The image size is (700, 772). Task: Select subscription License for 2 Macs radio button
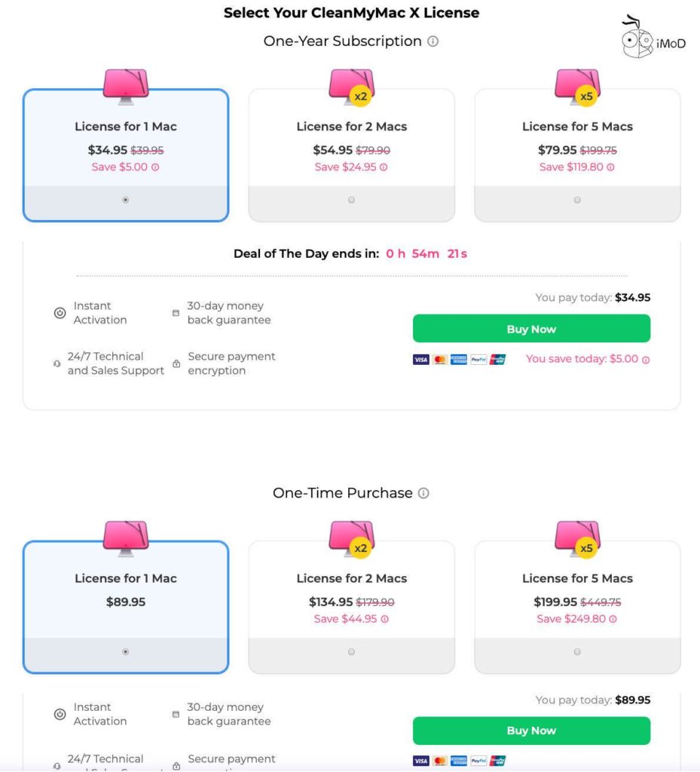click(351, 200)
